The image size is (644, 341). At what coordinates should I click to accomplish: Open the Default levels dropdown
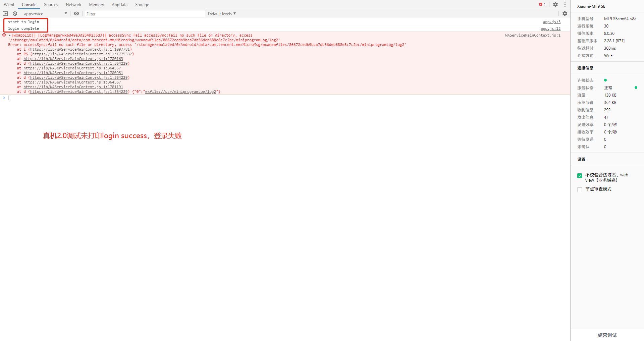pos(222,14)
